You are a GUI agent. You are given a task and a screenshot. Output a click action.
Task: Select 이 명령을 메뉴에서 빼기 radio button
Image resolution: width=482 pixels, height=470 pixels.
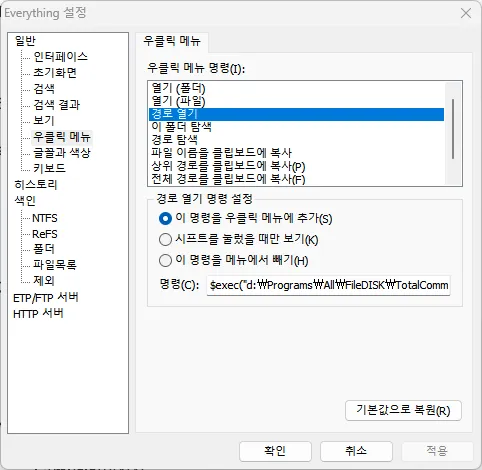[x=165, y=260]
